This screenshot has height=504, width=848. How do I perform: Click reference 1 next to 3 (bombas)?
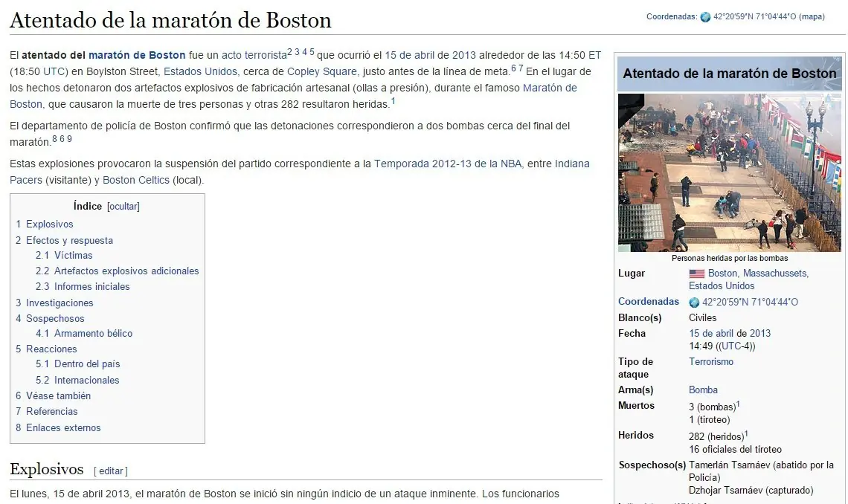click(x=738, y=404)
